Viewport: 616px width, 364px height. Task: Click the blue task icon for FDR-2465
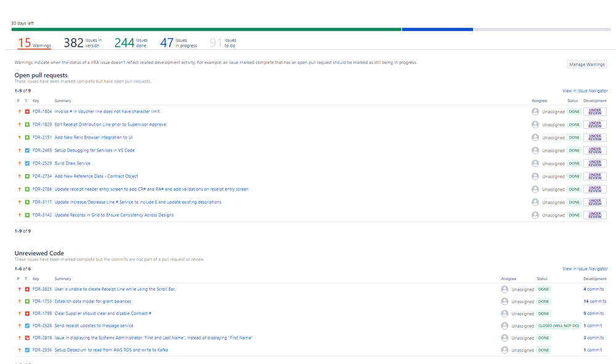27,150
